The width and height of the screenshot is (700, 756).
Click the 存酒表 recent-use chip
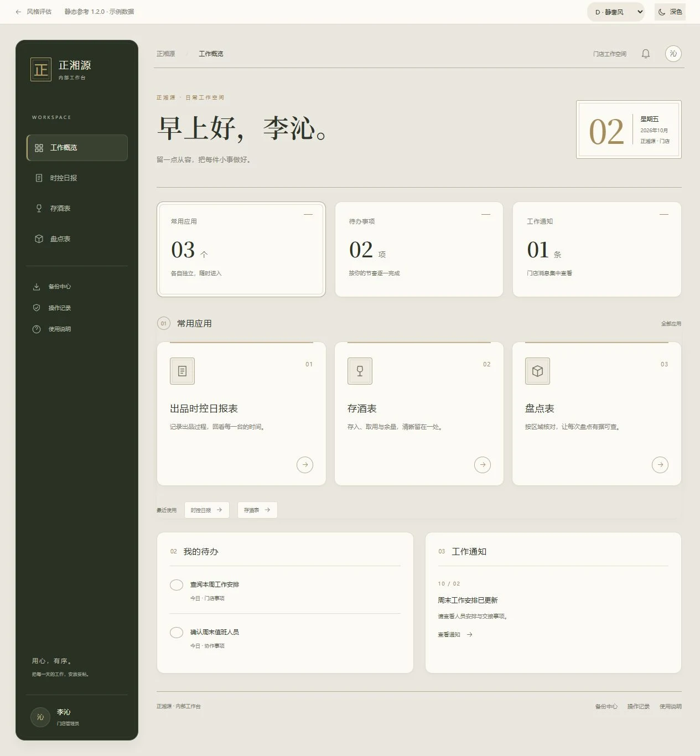point(257,510)
